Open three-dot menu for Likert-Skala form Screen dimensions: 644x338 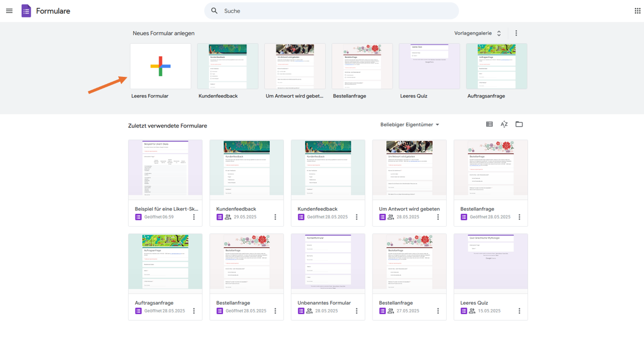click(194, 217)
